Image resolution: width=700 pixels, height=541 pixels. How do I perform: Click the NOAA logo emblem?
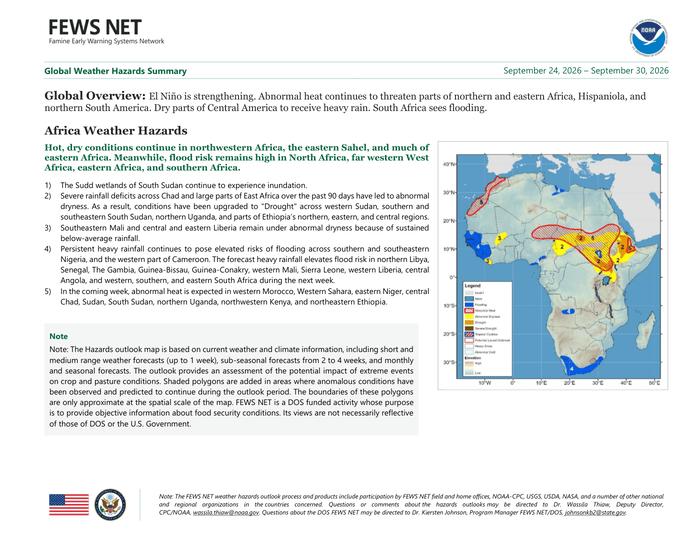pyautogui.click(x=649, y=37)
